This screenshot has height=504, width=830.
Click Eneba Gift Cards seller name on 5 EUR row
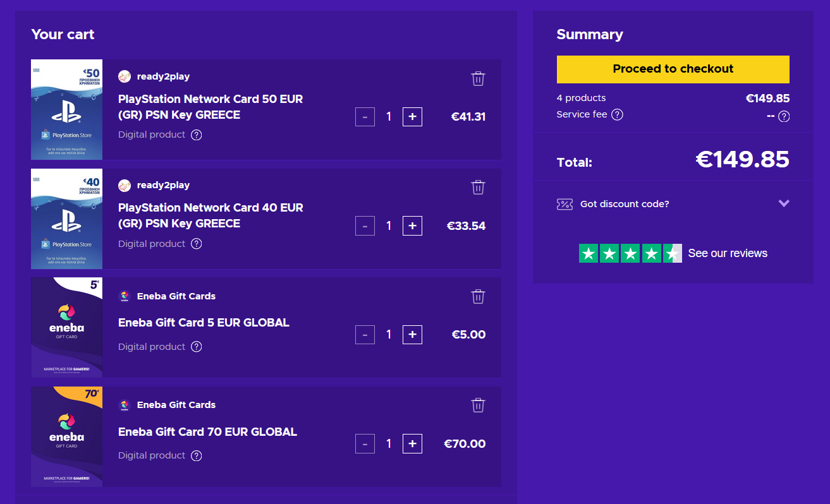click(x=176, y=296)
